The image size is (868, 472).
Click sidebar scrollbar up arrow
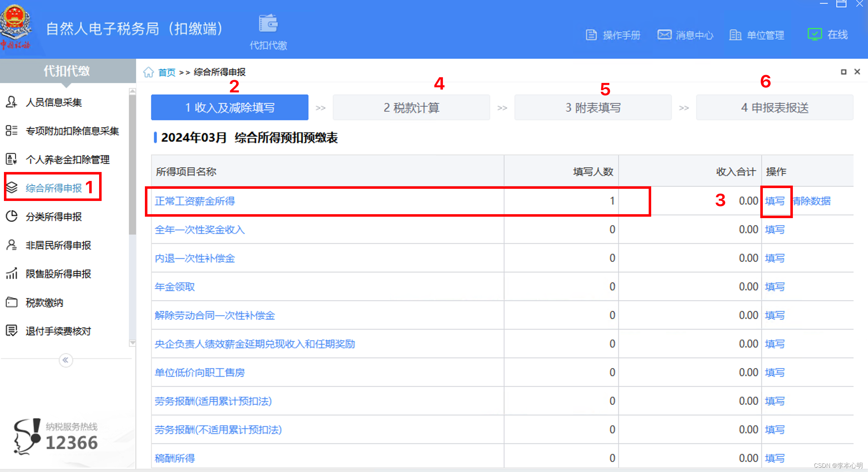(132, 92)
